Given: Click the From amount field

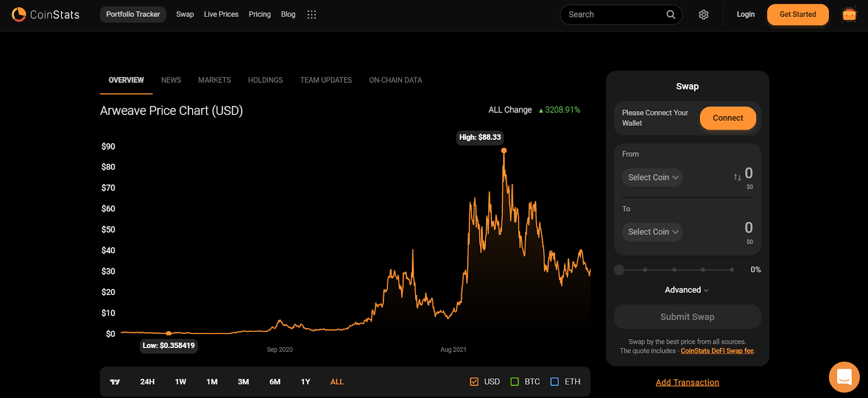Looking at the screenshot, I should (749, 173).
